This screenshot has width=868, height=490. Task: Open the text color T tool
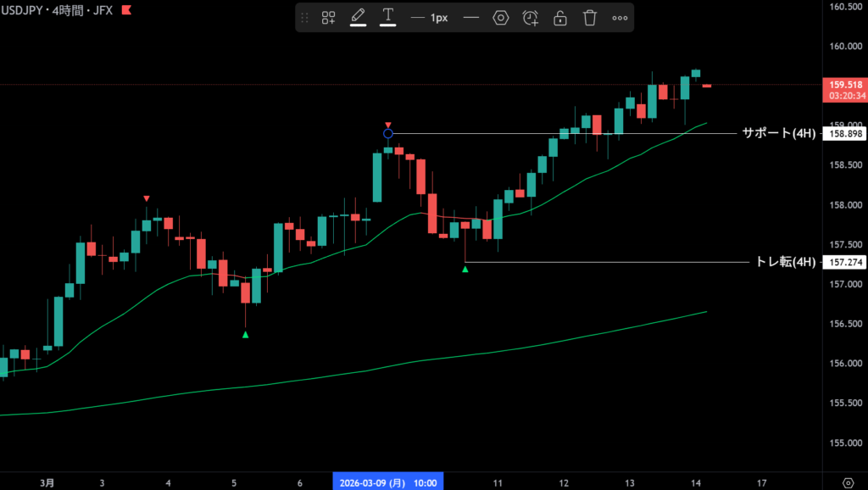coord(388,17)
